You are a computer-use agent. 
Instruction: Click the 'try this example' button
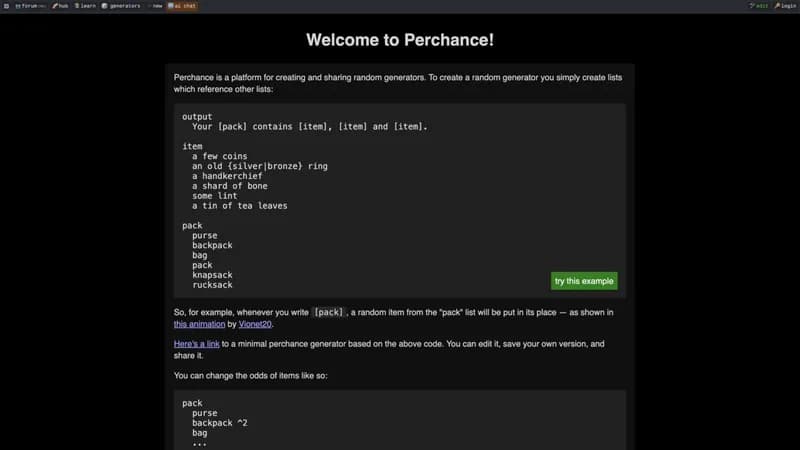click(584, 281)
